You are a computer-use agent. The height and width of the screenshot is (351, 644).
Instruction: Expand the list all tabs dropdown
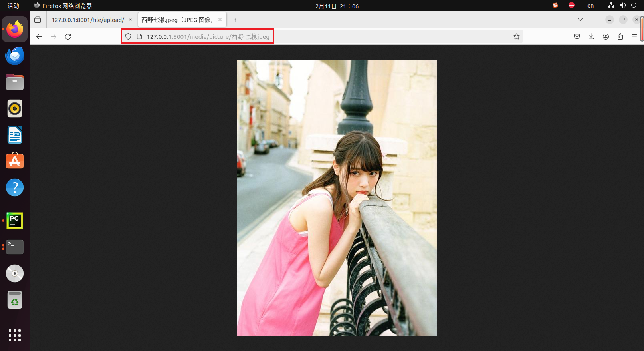coord(580,20)
